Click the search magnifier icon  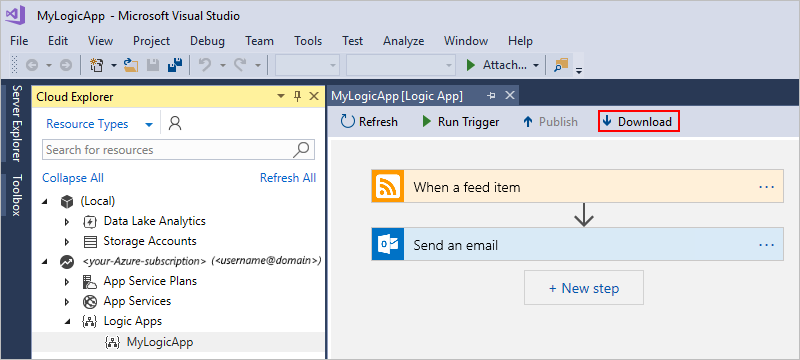[302, 149]
